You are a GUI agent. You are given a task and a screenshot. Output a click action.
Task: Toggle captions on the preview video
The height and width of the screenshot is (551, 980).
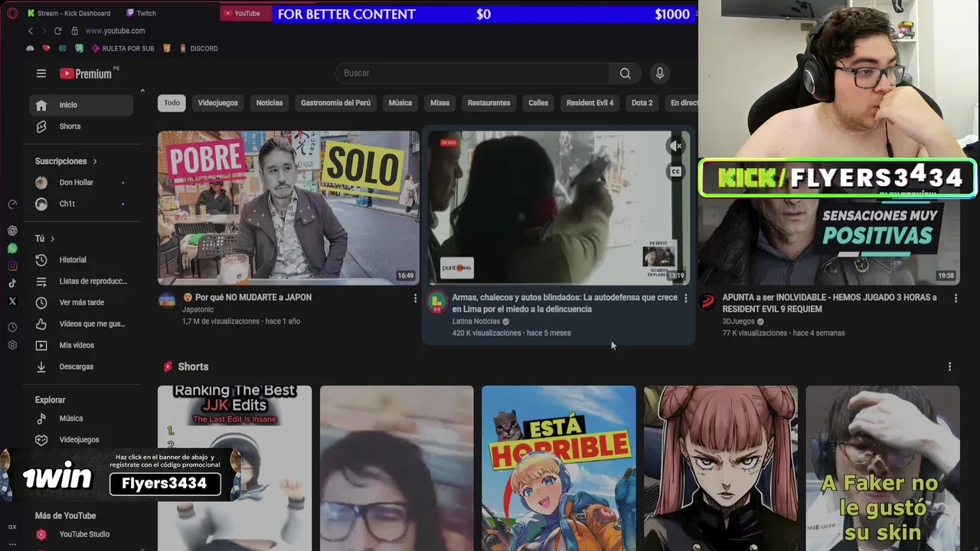point(675,171)
